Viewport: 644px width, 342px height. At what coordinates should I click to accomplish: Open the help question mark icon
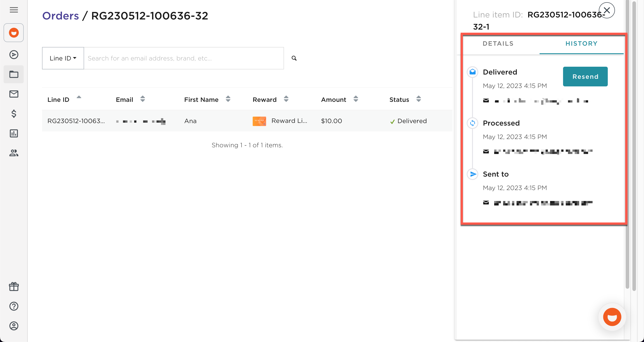click(13, 306)
